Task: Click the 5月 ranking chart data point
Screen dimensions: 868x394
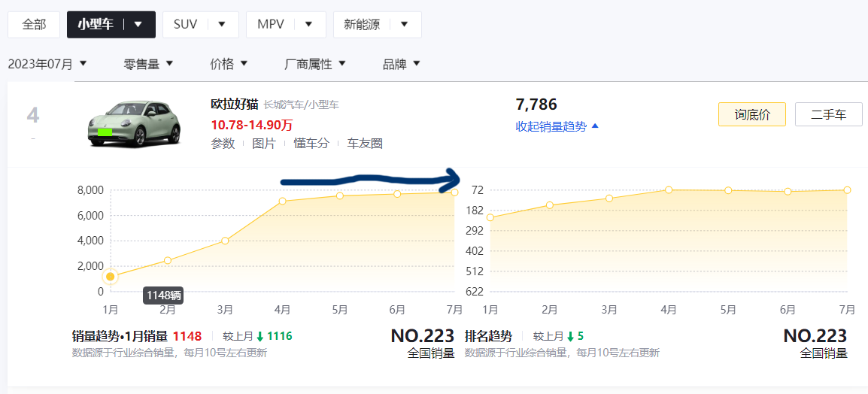Action: (x=729, y=190)
